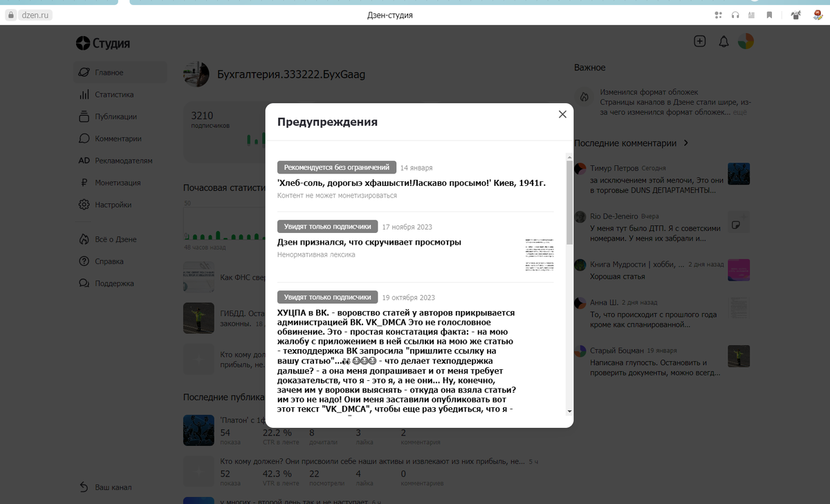Click the dialog scrollbar down arrow
Viewport: 830px width, 504px height.
pyautogui.click(x=569, y=411)
